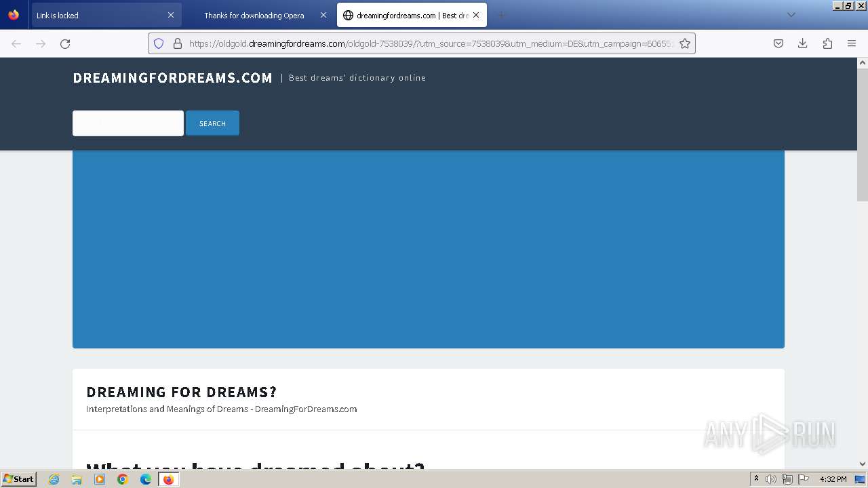
Task: Click the 4:32 PM taskbar clock
Action: click(833, 479)
